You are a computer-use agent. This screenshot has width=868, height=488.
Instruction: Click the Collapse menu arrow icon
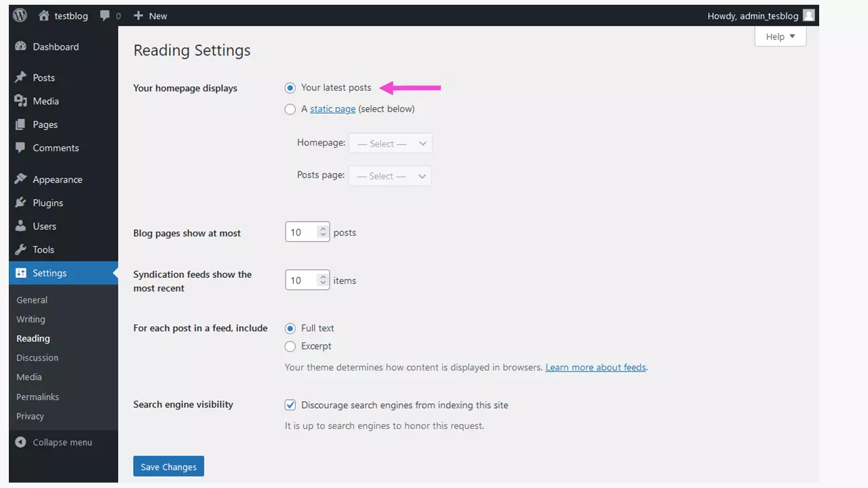(21, 442)
